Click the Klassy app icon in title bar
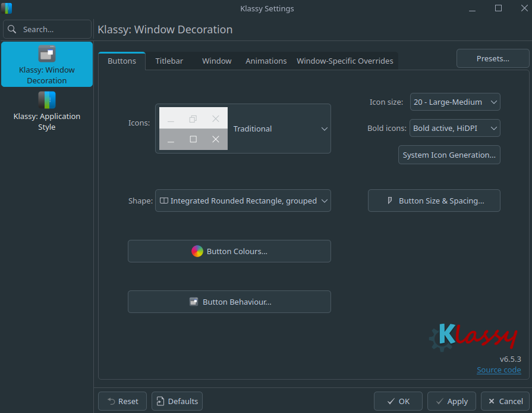This screenshot has height=413, width=532. coord(7,8)
